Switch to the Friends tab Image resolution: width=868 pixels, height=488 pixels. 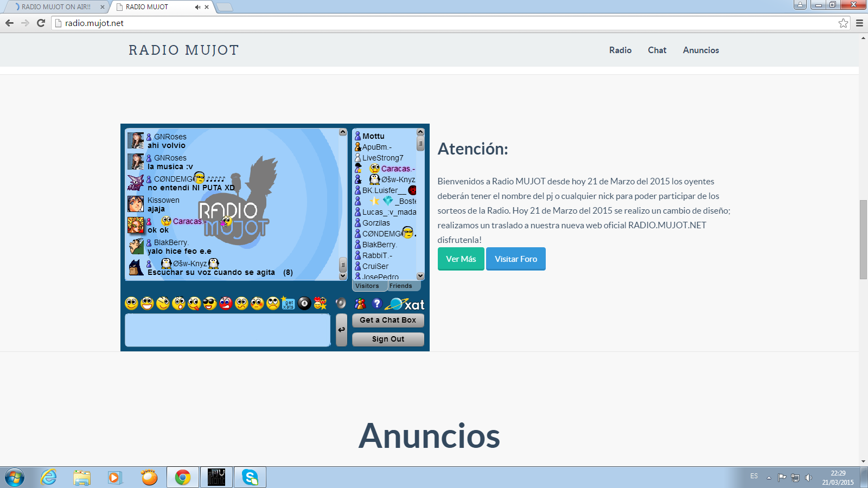pyautogui.click(x=400, y=286)
